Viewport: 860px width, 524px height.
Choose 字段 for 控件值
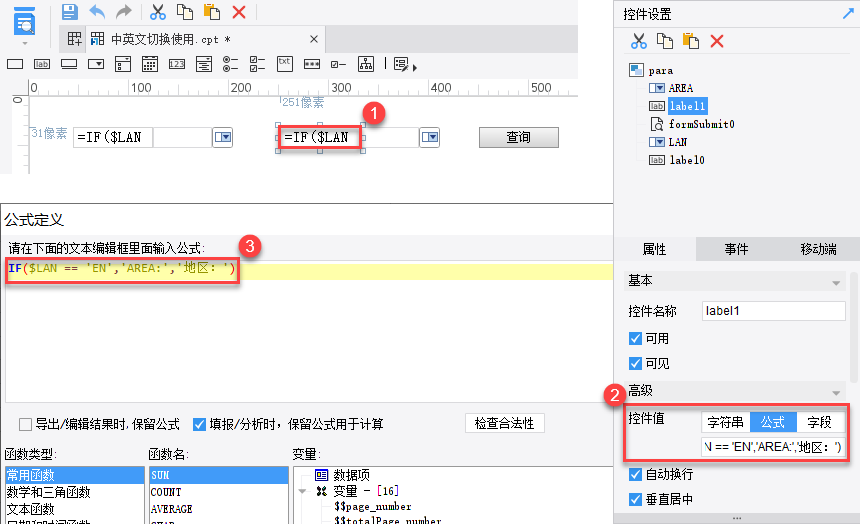[x=820, y=422]
